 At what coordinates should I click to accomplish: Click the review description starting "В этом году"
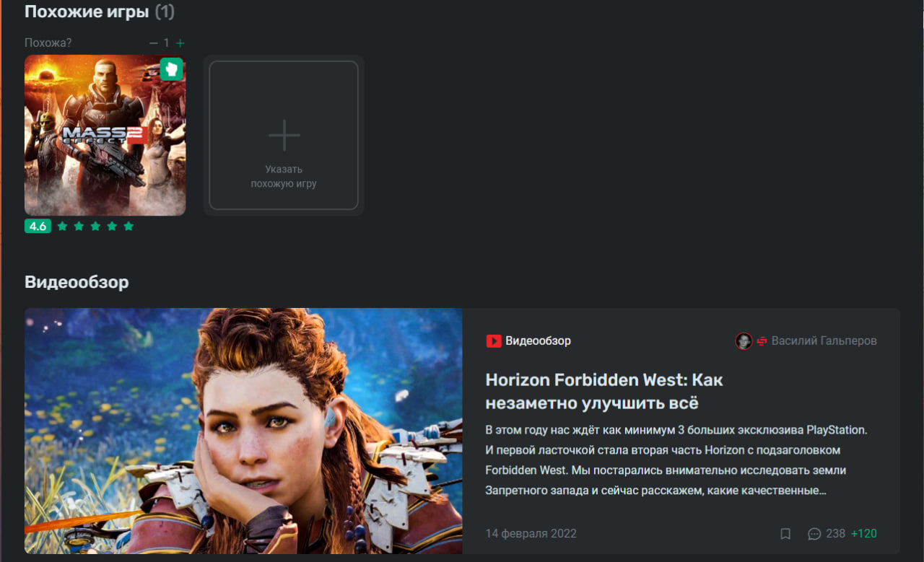676,460
